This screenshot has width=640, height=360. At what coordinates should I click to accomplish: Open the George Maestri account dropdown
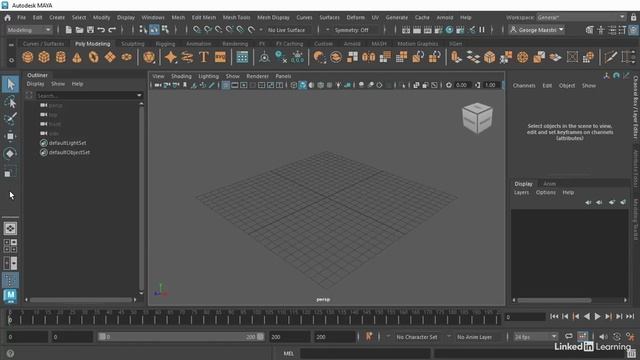[537, 30]
